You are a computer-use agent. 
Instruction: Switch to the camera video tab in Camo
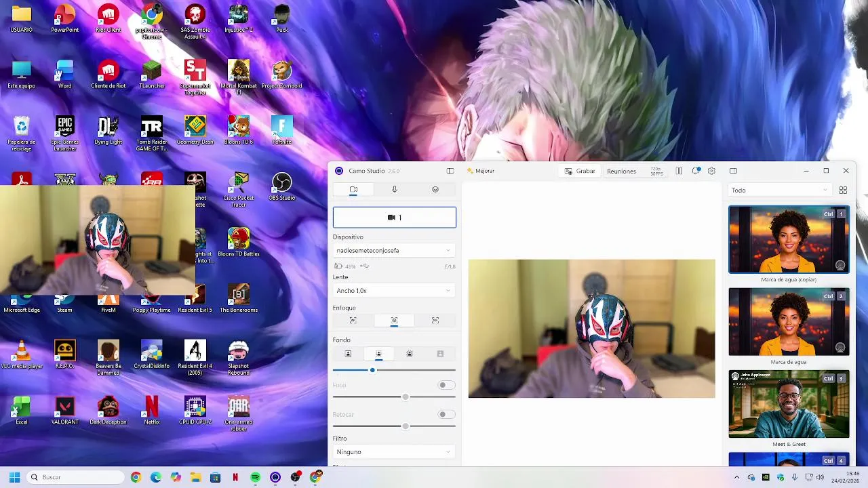[x=353, y=190]
